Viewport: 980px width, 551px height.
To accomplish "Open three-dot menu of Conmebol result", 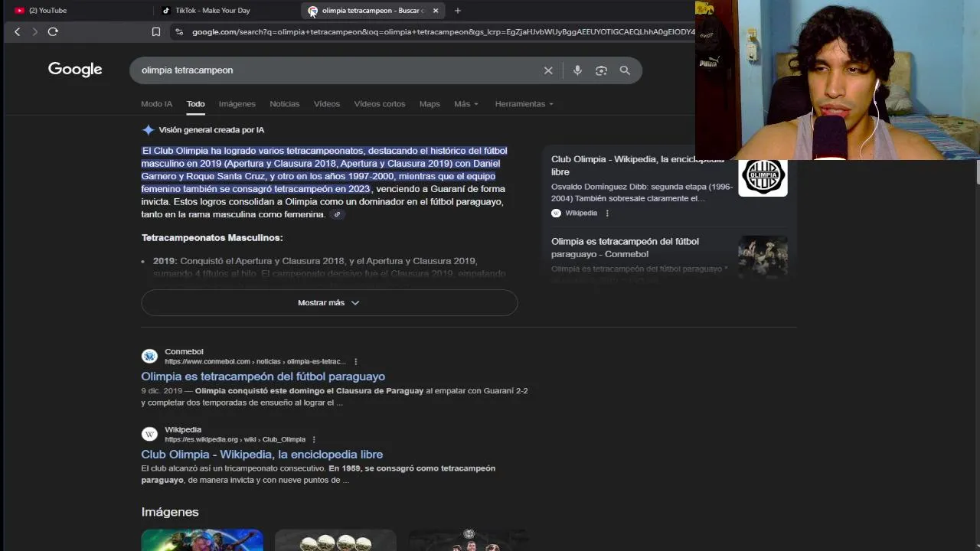I will (355, 361).
